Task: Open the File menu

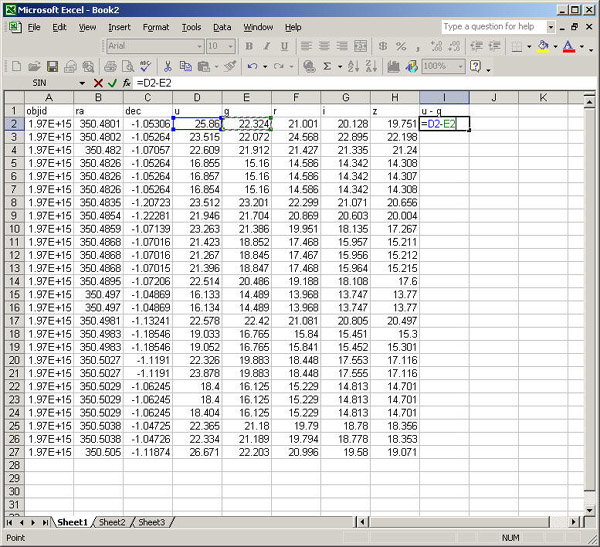Action: pos(34,27)
